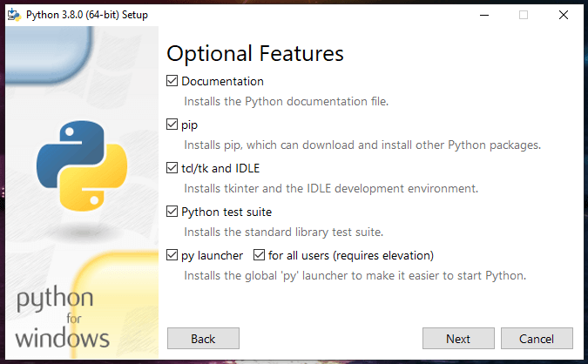Screen dimensions: 588x364
Task: Click the Python 3.8.0 (64-bit) Setup title
Action: (x=87, y=15)
